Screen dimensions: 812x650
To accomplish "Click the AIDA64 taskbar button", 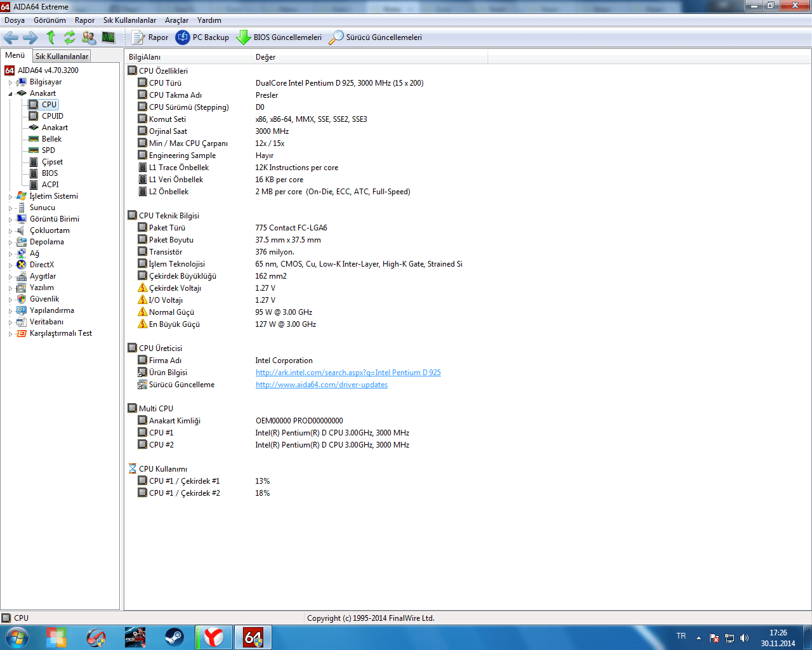I will tap(253, 637).
